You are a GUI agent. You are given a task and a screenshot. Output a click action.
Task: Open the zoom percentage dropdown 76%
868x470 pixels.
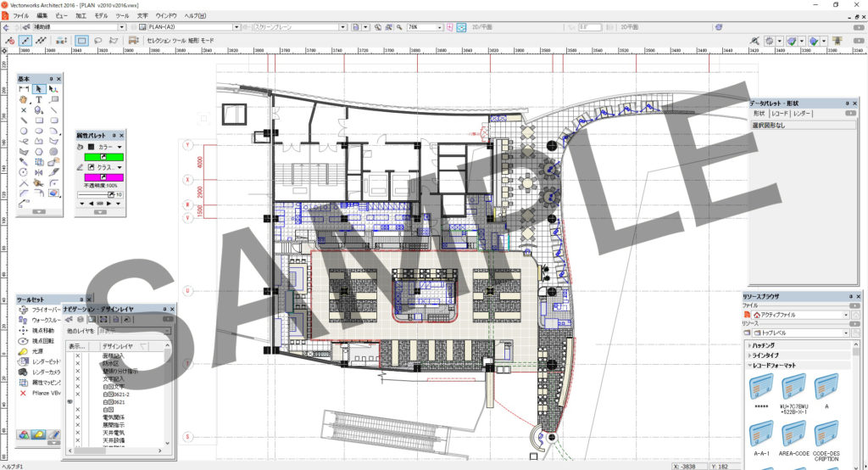click(440, 27)
